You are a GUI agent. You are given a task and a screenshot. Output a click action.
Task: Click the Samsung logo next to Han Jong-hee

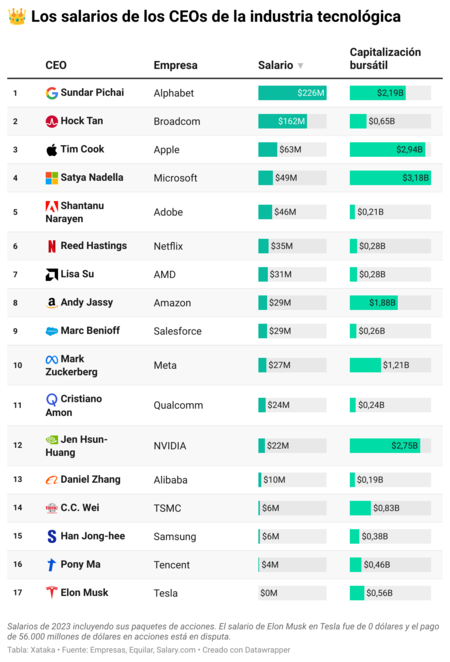point(52,536)
